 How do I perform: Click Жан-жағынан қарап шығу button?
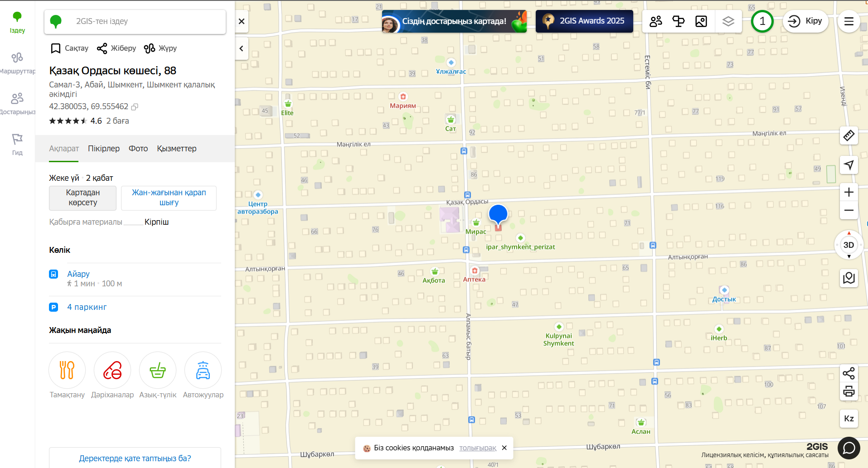point(169,198)
